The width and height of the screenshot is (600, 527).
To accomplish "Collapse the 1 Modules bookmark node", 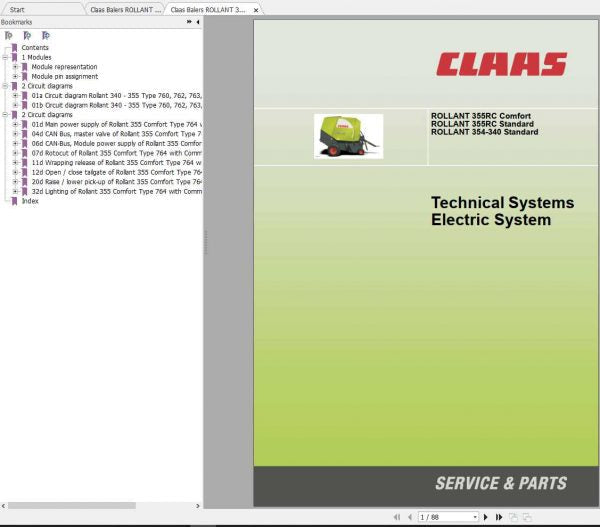I will [x=6, y=57].
